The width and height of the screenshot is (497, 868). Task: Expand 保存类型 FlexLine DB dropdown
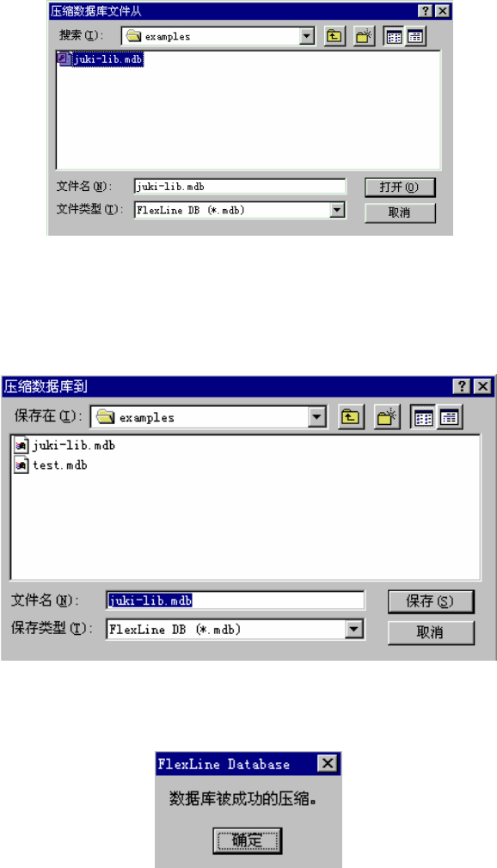click(x=354, y=629)
